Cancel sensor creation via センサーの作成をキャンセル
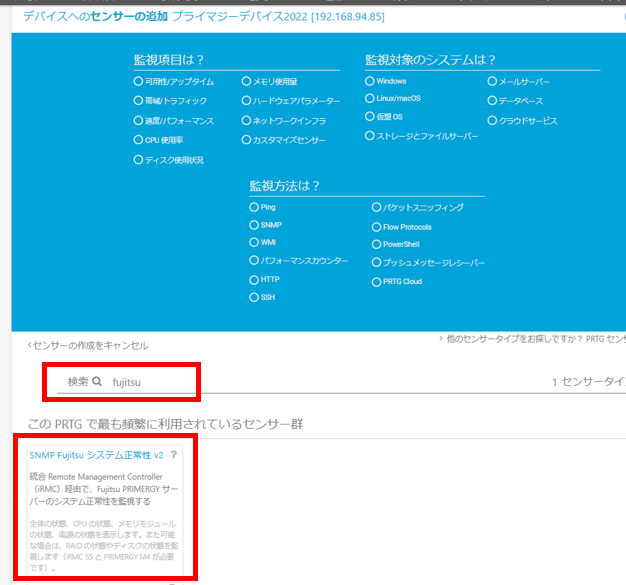This screenshot has height=585, width=626. coord(88,345)
